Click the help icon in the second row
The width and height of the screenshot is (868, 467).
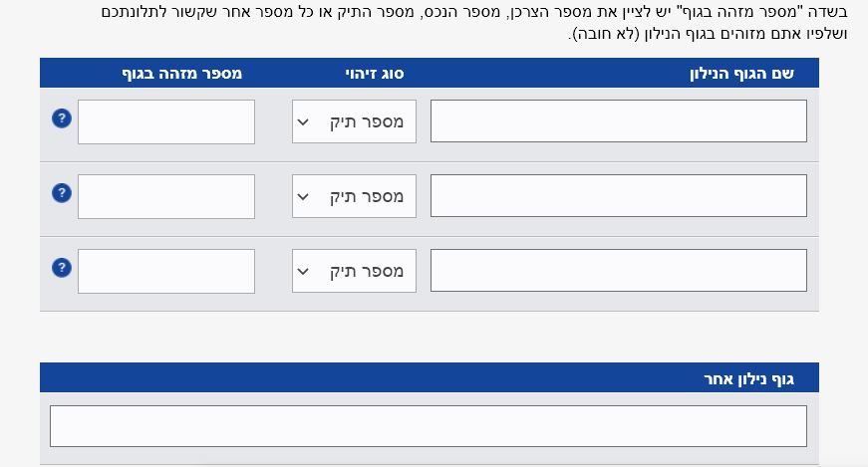tap(61, 193)
